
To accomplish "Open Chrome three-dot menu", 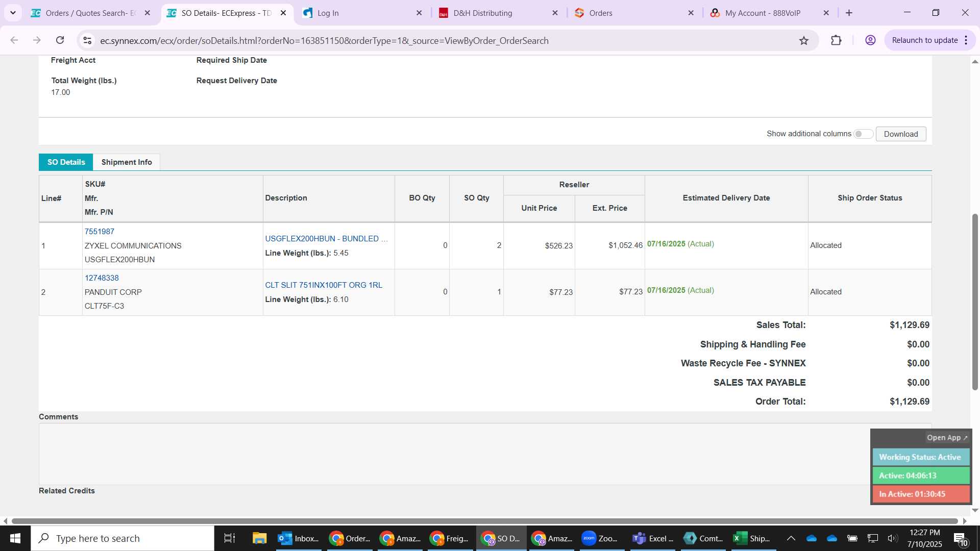I will click(x=966, y=40).
